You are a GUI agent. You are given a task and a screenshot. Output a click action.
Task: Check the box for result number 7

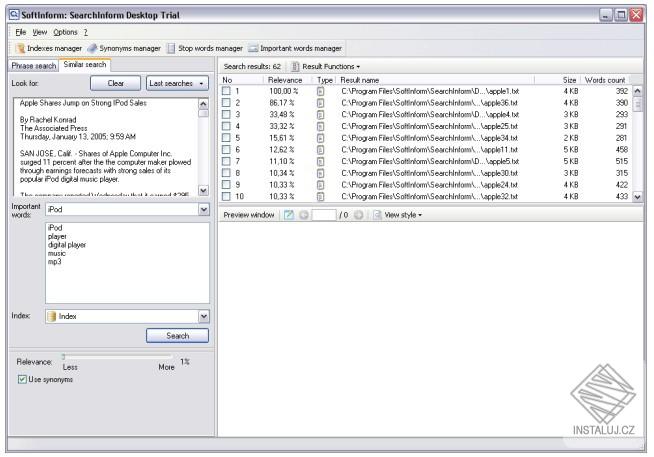tap(226, 161)
